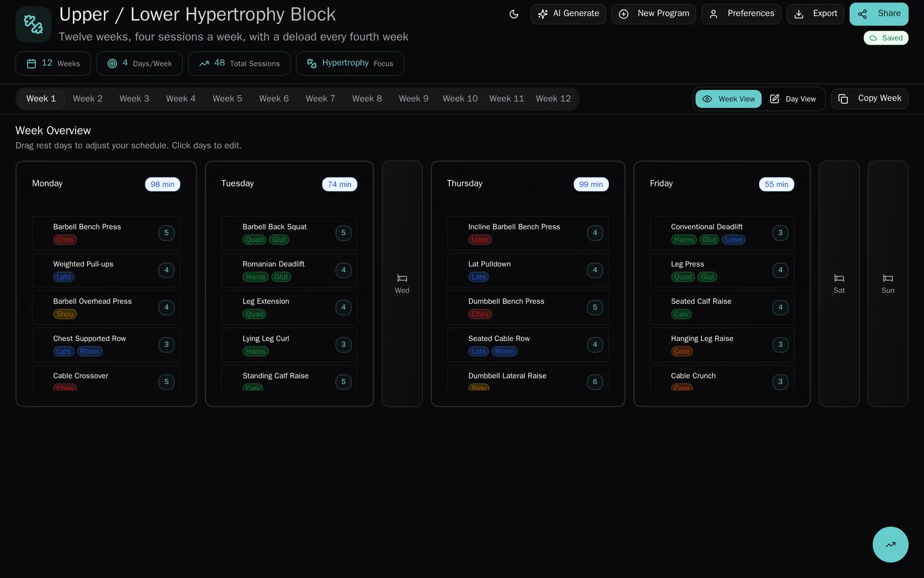Click the Thursday 99 min duration badge

tap(591, 184)
